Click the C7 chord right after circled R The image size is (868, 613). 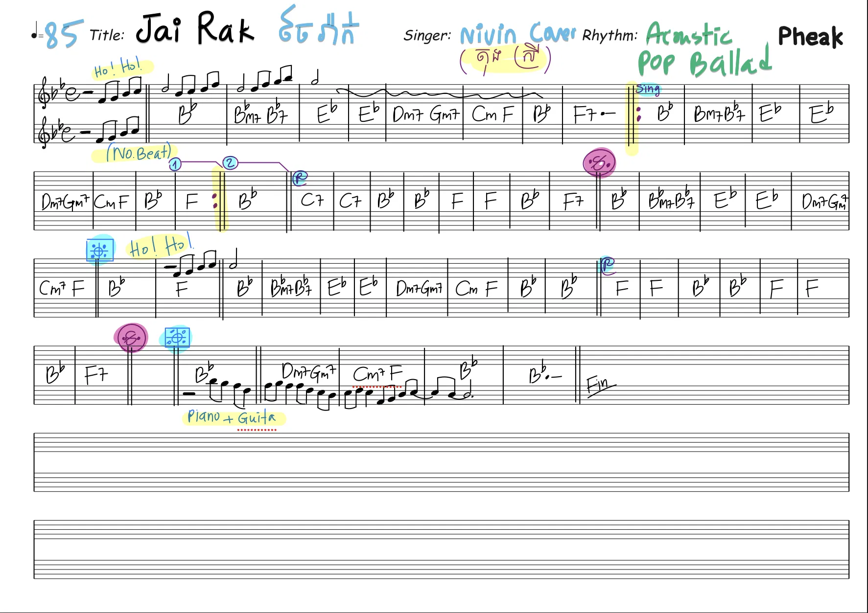pos(312,200)
